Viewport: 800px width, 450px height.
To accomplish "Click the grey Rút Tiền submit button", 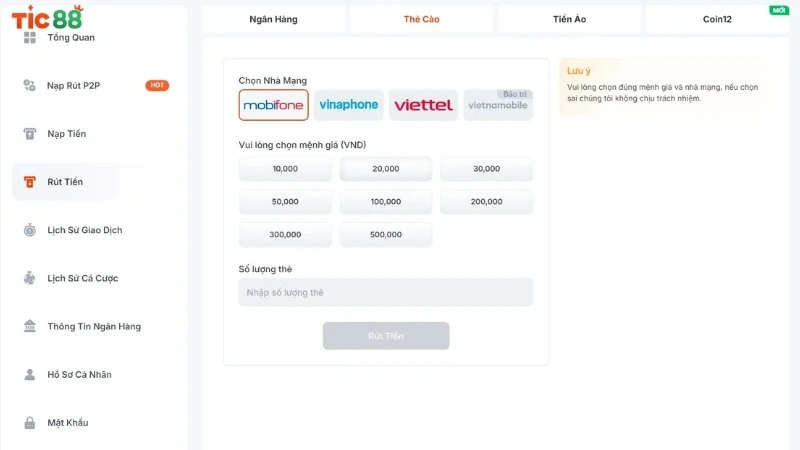I will click(x=386, y=336).
